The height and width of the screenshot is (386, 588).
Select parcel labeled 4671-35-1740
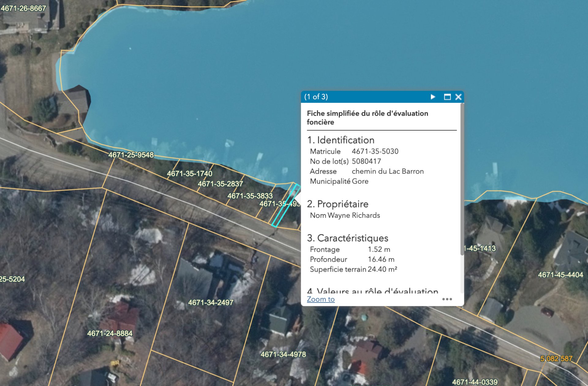coord(189,173)
